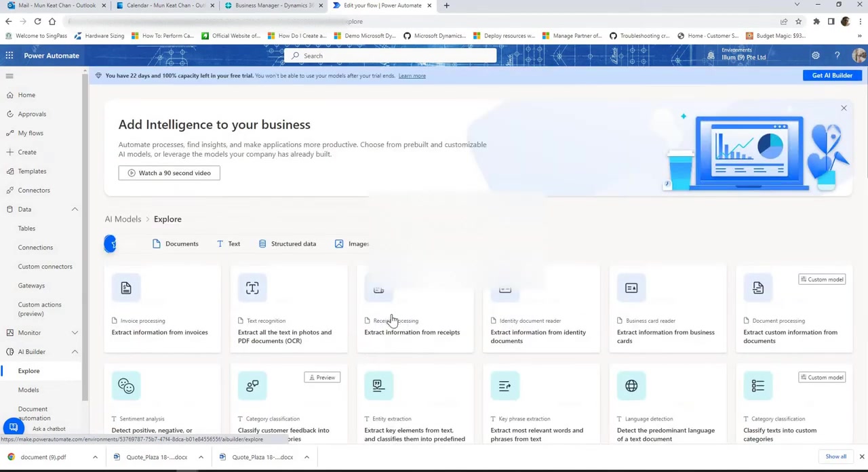Click the key phrase extraction icon
Image resolution: width=868 pixels, height=472 pixels.
pyautogui.click(x=505, y=386)
